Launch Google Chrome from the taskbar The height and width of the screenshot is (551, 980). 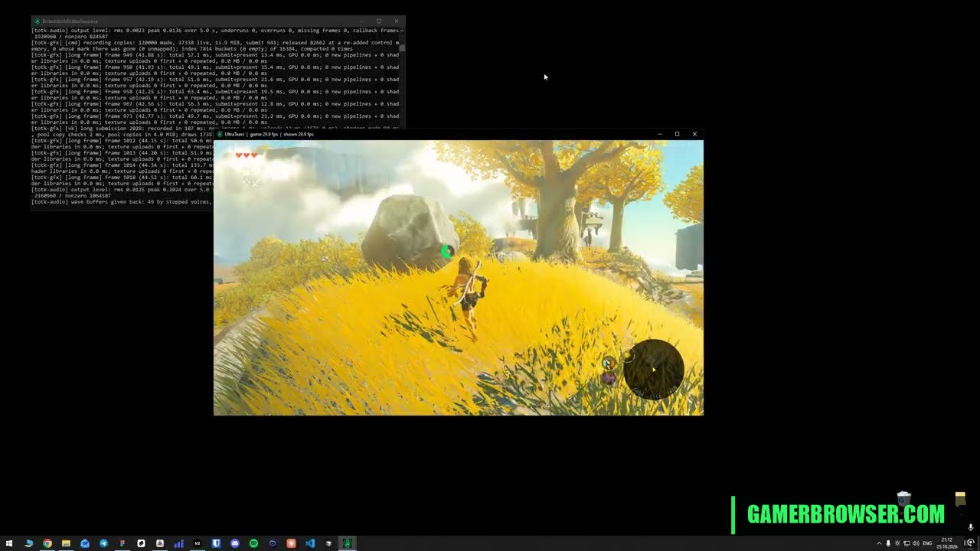(47, 543)
